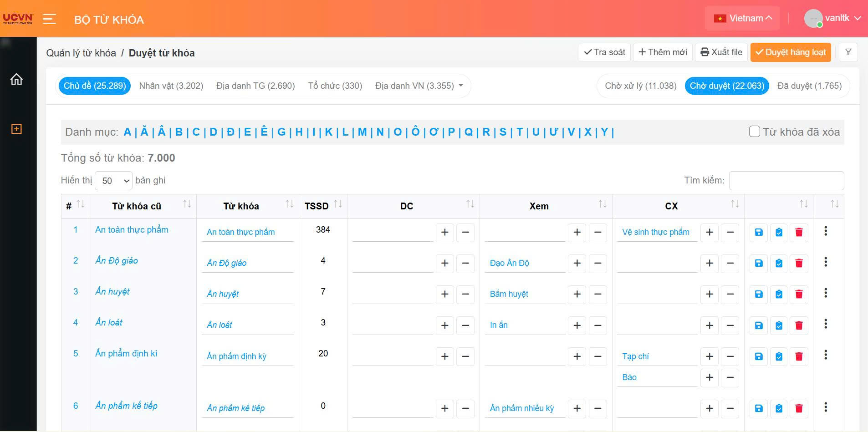Sort by the # column
This screenshot has height=432, width=868.
click(x=76, y=206)
